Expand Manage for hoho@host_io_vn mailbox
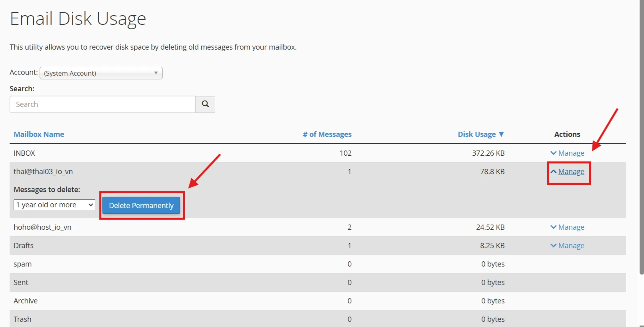Screen dimensions: 644x327 point(571,227)
